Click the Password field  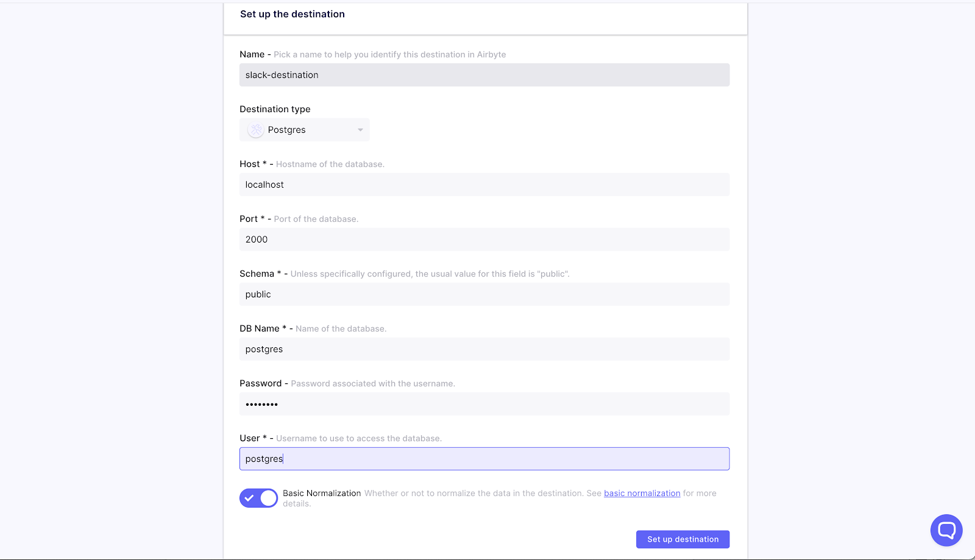pyautogui.click(x=484, y=403)
